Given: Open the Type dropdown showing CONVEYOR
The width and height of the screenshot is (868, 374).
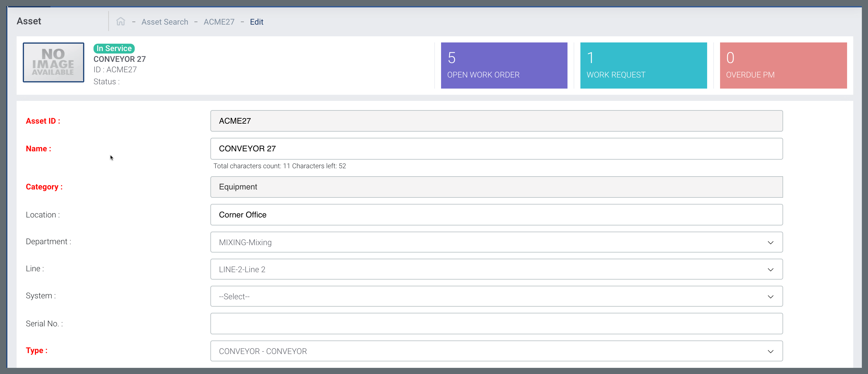Looking at the screenshot, I should (496, 351).
